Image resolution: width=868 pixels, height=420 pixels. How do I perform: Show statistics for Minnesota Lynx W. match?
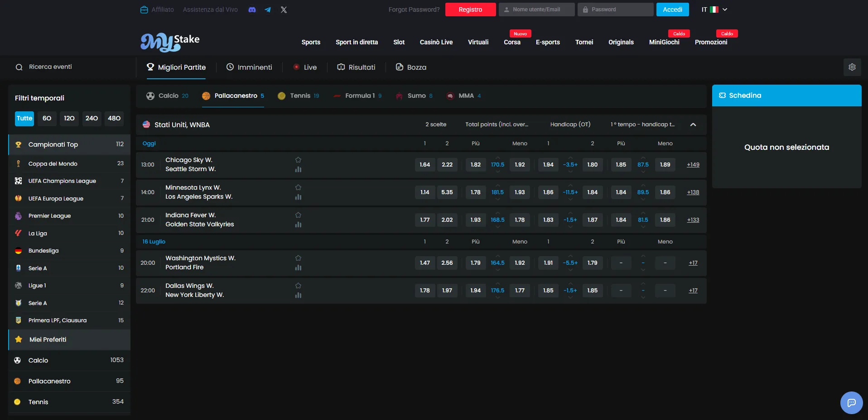click(x=298, y=197)
